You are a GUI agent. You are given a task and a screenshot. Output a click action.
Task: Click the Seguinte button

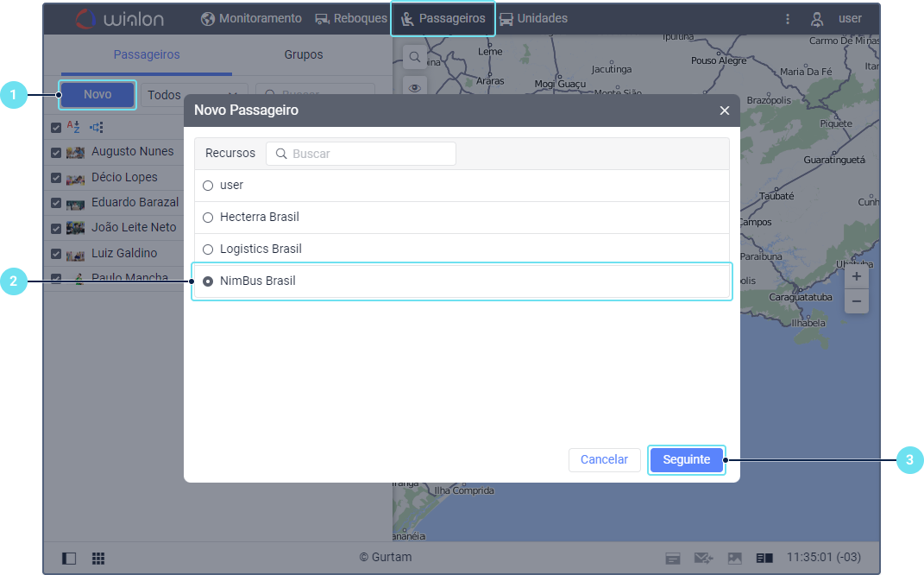coord(687,459)
